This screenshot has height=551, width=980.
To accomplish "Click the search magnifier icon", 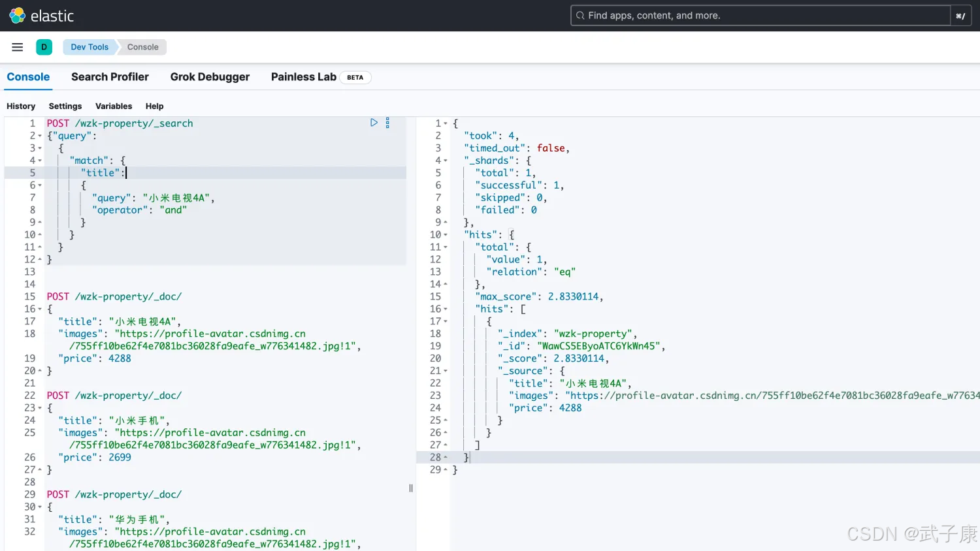I will [x=580, y=16].
